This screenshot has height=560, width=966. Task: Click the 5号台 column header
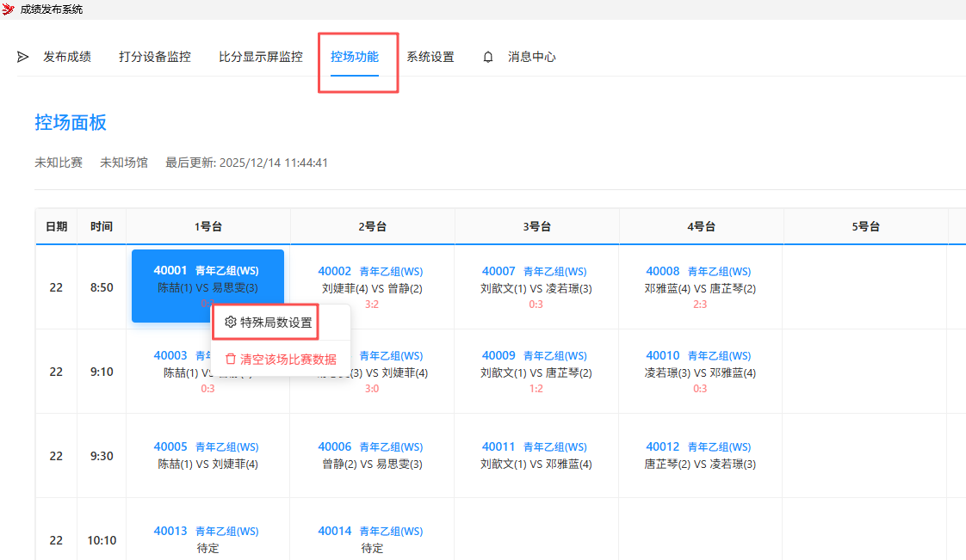(865, 226)
